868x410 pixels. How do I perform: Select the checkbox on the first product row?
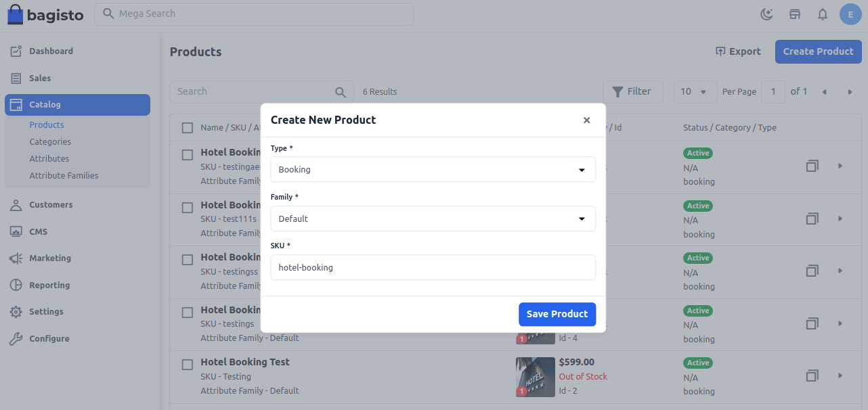(x=187, y=154)
